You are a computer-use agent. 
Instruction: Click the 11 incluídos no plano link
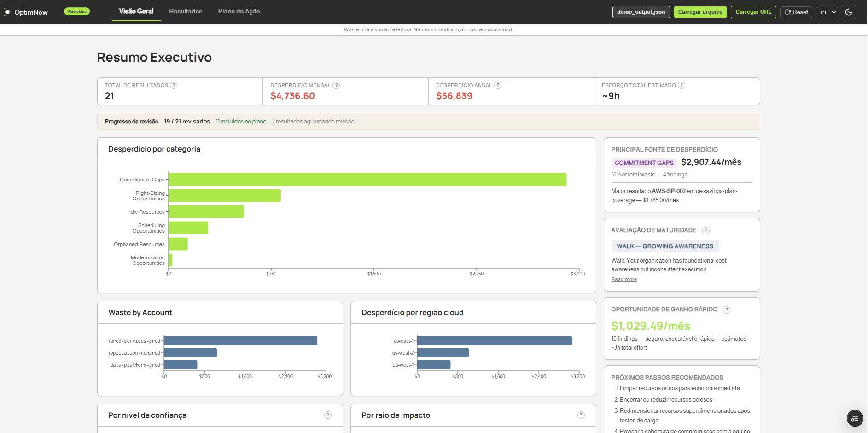(x=241, y=122)
